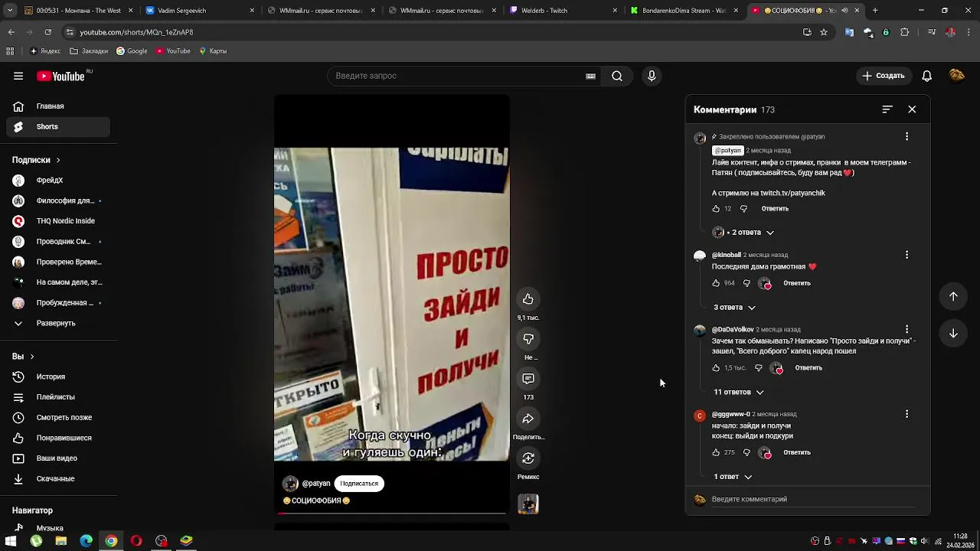Switch to the Vadim Sergeevich browser tab
The width and height of the screenshot is (980, 551).
click(199, 11)
